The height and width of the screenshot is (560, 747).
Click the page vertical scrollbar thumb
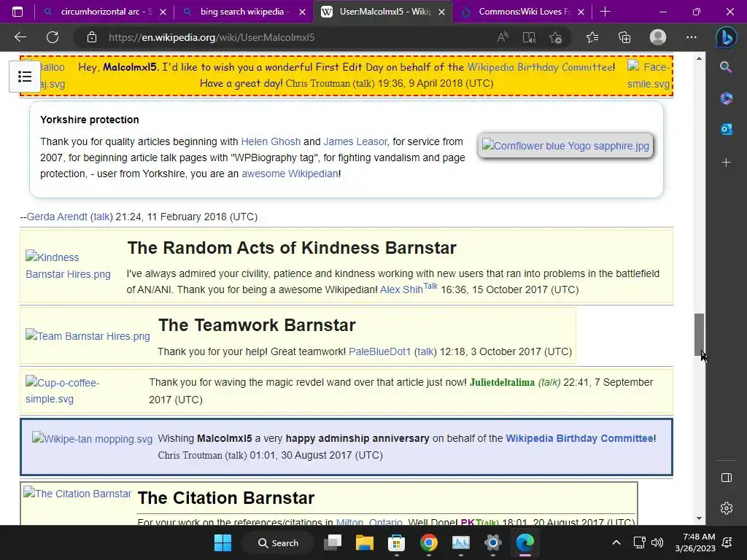(699, 334)
